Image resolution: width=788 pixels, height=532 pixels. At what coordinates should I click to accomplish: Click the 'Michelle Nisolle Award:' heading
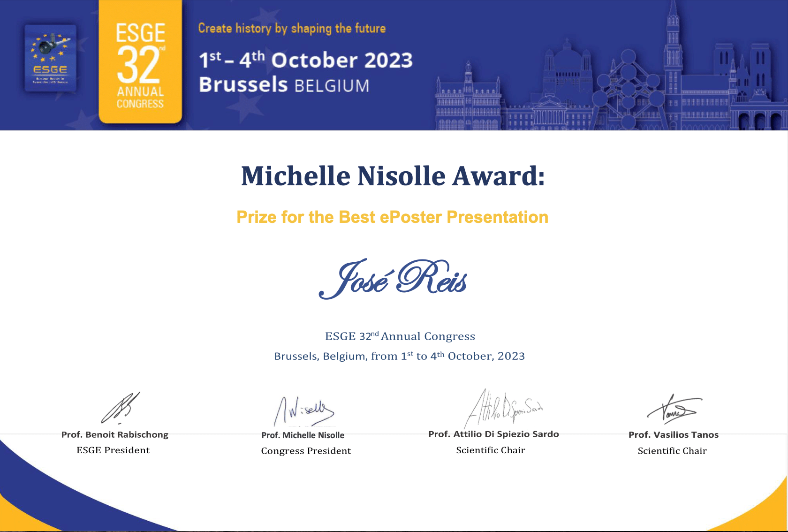pos(393,176)
